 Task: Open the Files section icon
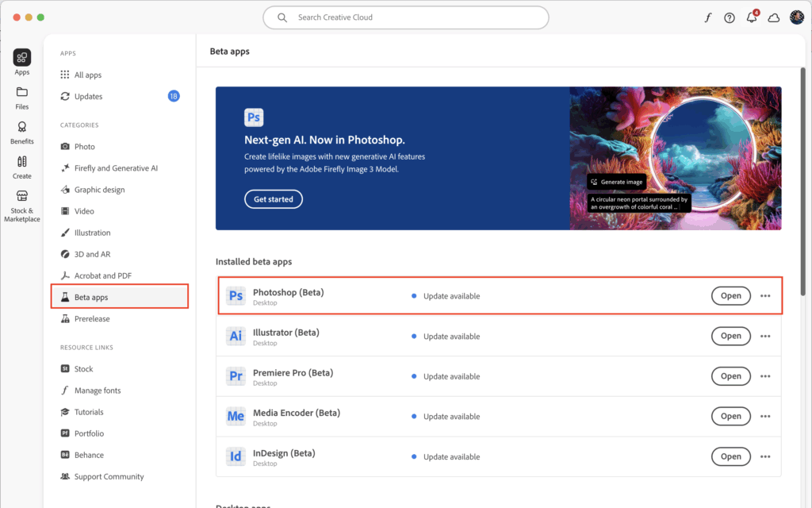(x=21, y=92)
